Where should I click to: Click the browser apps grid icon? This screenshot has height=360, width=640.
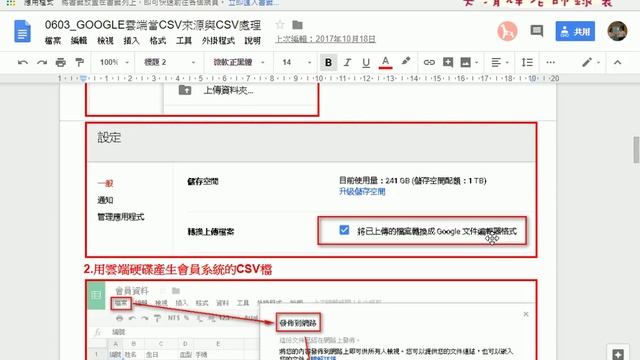pos(11,3)
